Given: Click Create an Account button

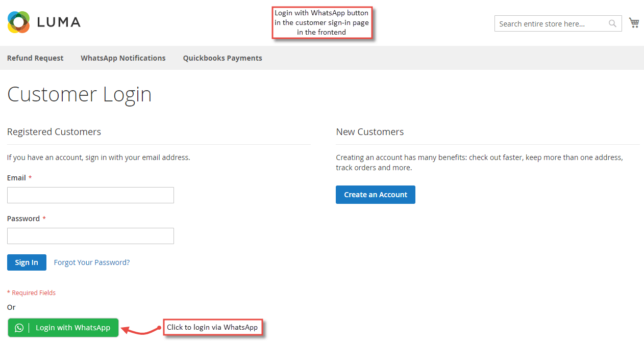Looking at the screenshot, I should (376, 195).
